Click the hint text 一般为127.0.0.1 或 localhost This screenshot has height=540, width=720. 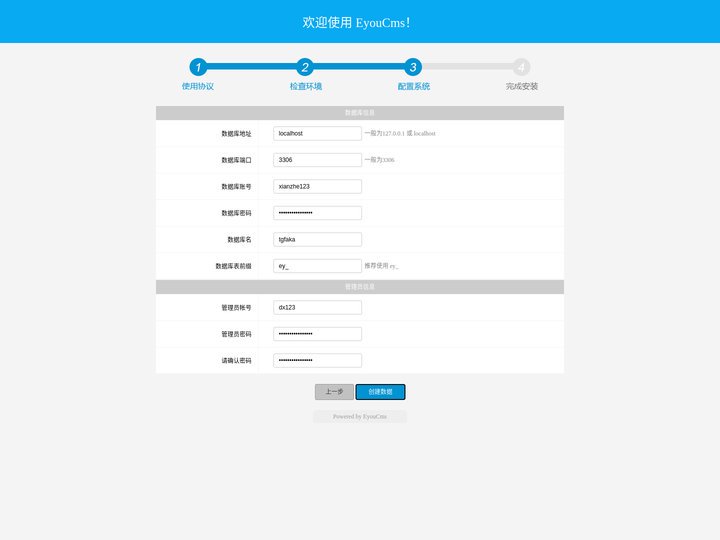pyautogui.click(x=400, y=134)
